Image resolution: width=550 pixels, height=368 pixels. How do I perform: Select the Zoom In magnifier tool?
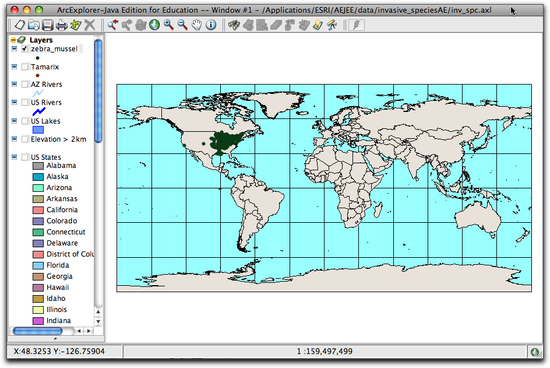tap(168, 25)
